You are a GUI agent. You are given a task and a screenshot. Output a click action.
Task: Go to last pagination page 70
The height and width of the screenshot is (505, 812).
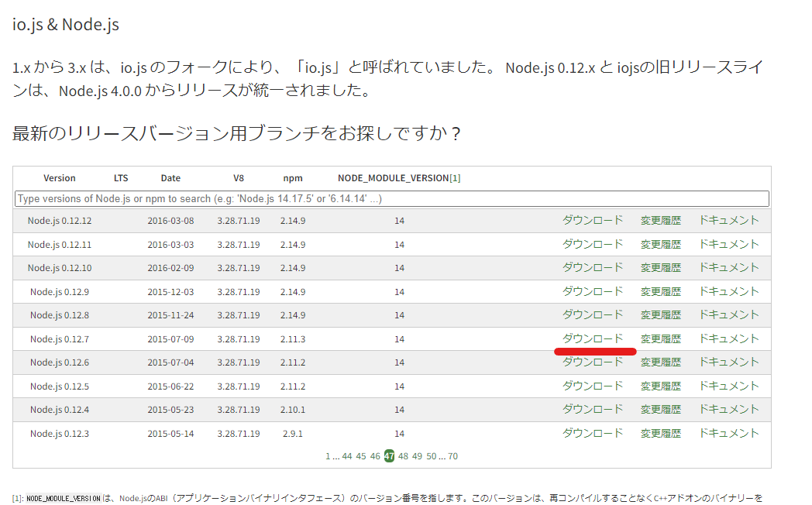pos(453,456)
